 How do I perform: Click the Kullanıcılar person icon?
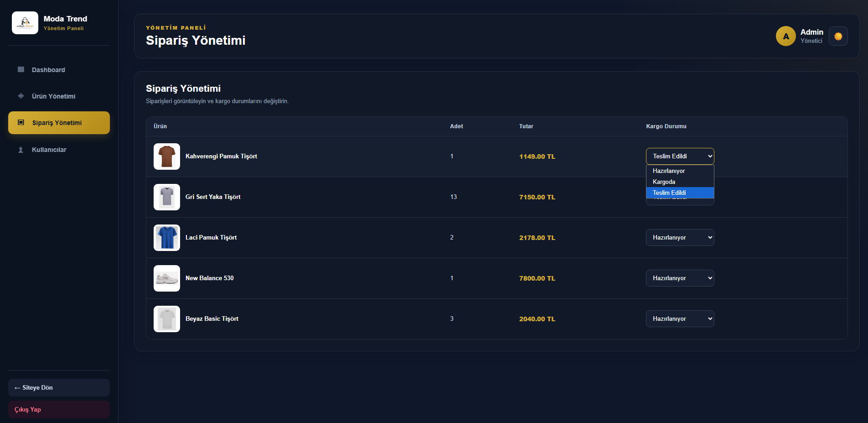point(21,150)
